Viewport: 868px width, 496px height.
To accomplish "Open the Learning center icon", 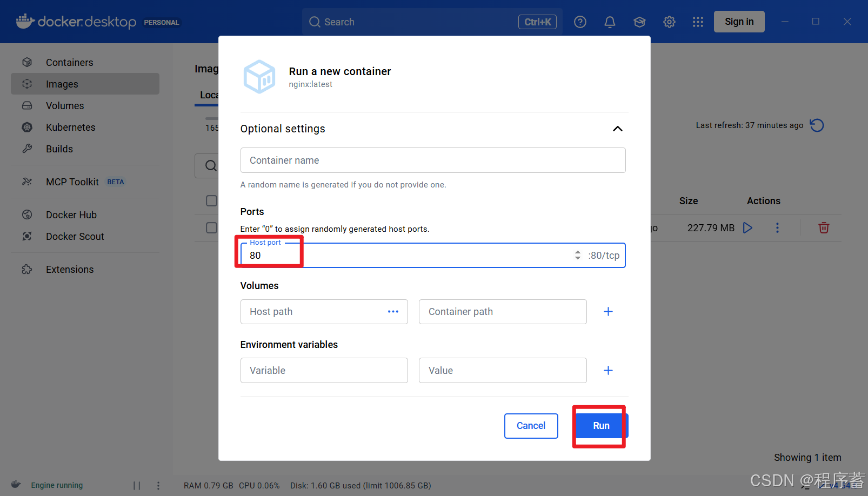I will pyautogui.click(x=639, y=22).
